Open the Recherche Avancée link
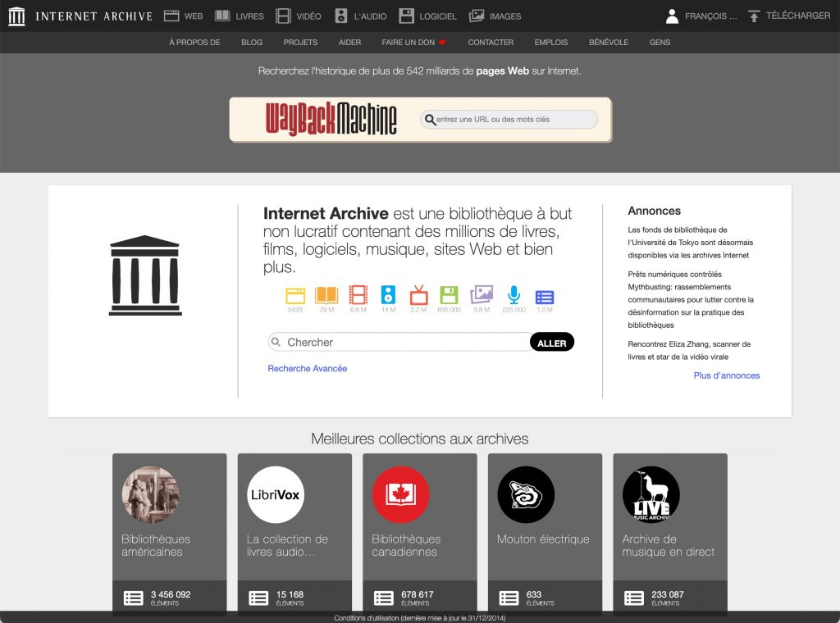840x623 pixels. (307, 369)
